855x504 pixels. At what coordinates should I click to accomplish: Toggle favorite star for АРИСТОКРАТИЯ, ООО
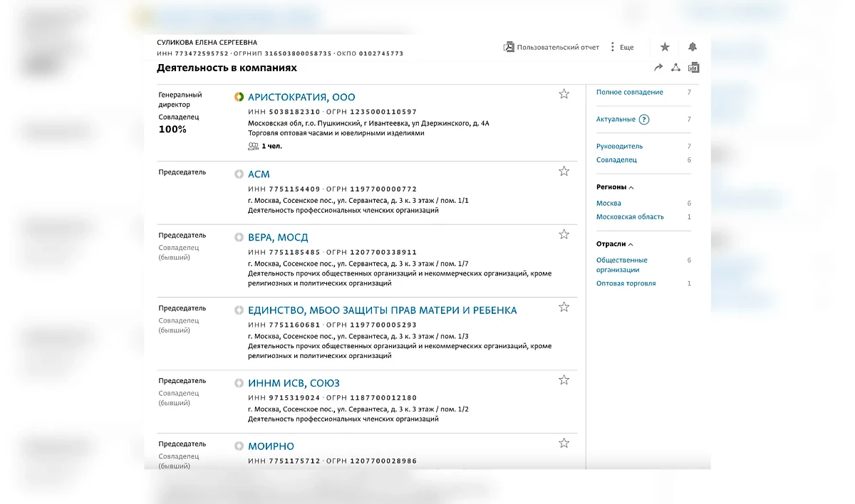[564, 94]
